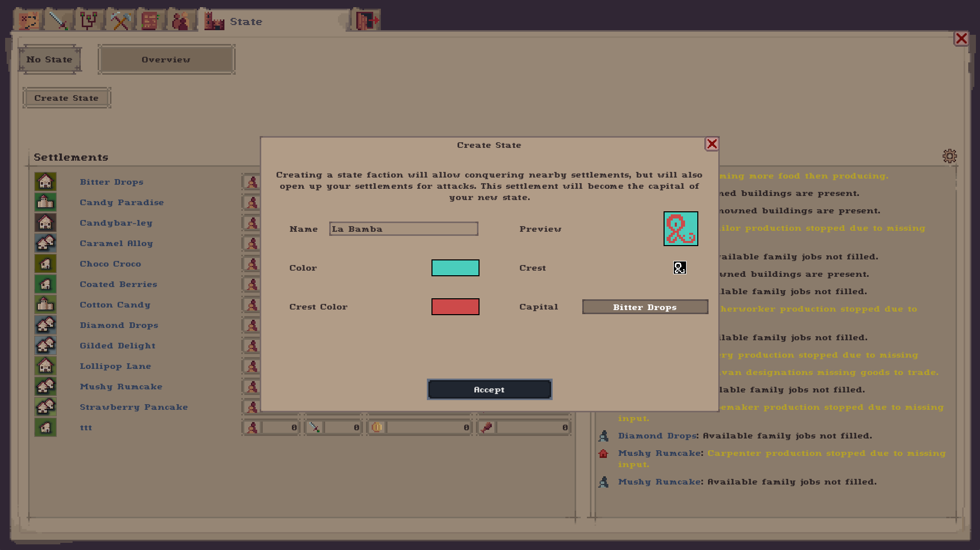The height and width of the screenshot is (550, 980).
Task: Click the Gilded Delight settlement icon
Action: 45,345
